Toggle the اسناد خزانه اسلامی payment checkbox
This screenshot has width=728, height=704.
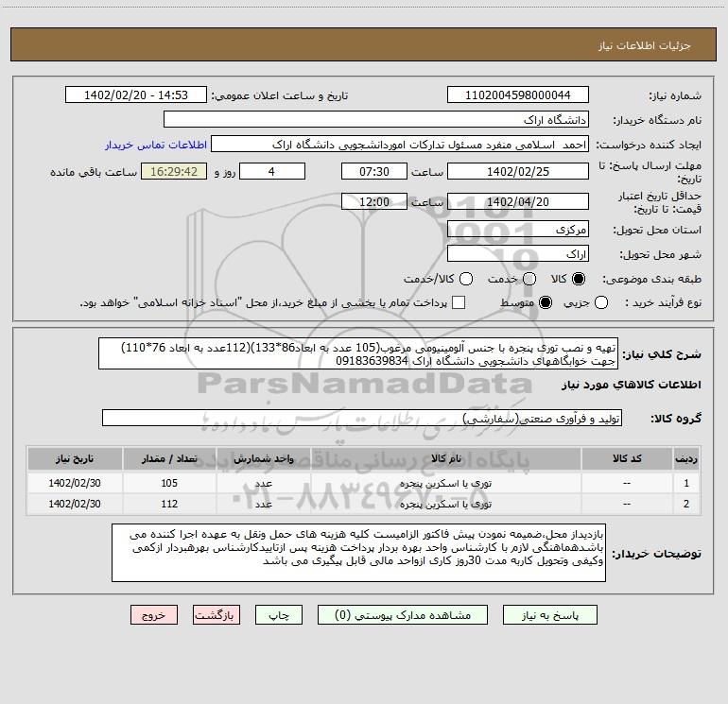point(459,302)
